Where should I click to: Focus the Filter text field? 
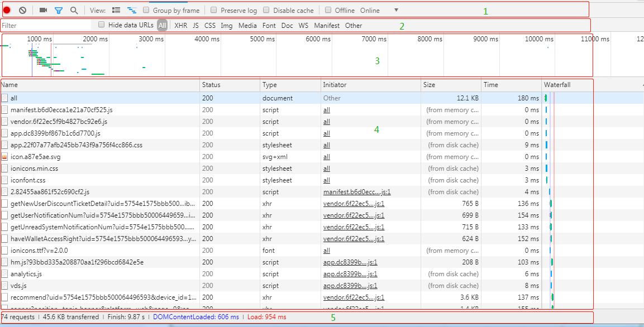click(x=46, y=26)
